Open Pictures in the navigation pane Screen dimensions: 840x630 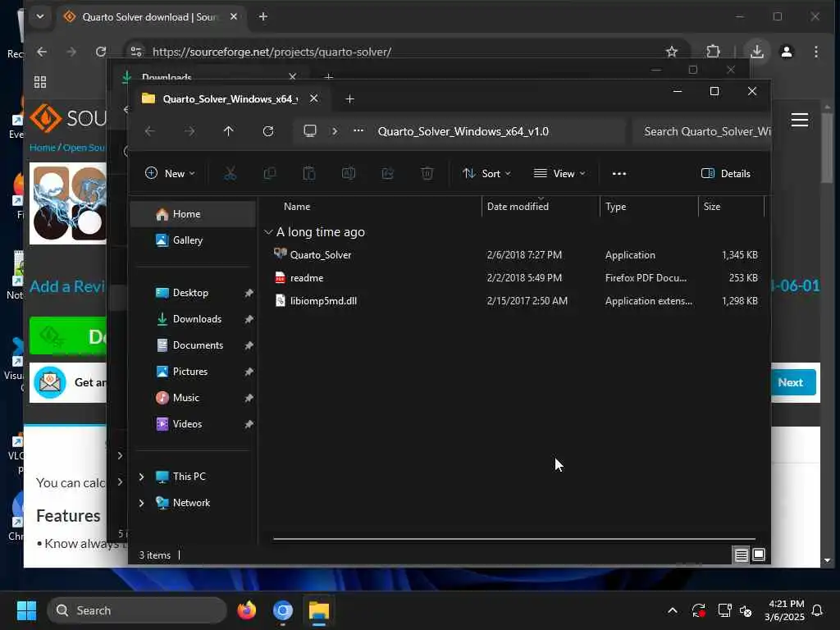tap(193, 372)
